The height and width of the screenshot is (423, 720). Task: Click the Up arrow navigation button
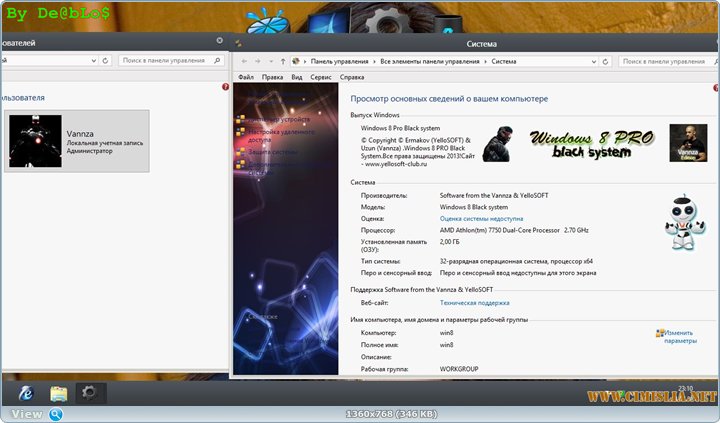tap(284, 61)
